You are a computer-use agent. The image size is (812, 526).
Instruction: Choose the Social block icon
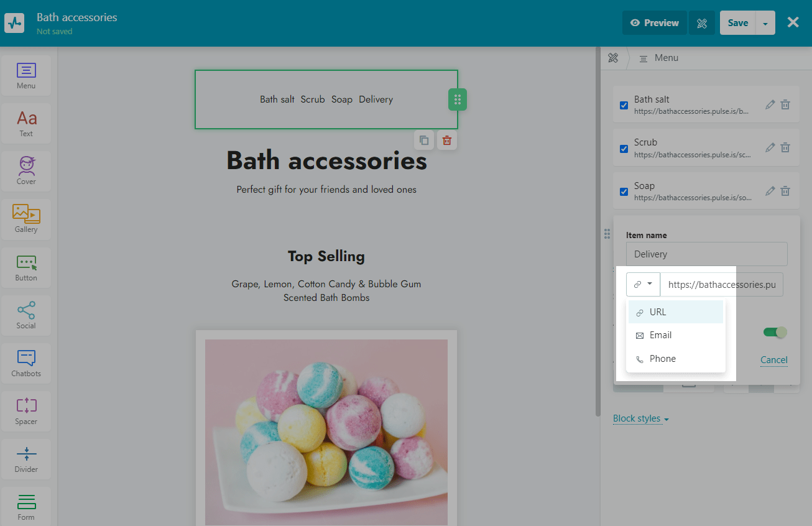[x=26, y=315]
